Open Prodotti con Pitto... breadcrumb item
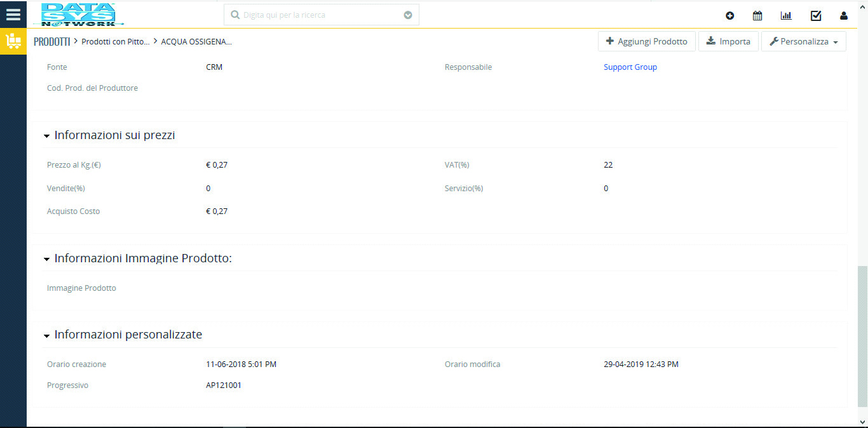Screen dimensions: 868x428 tap(116, 42)
